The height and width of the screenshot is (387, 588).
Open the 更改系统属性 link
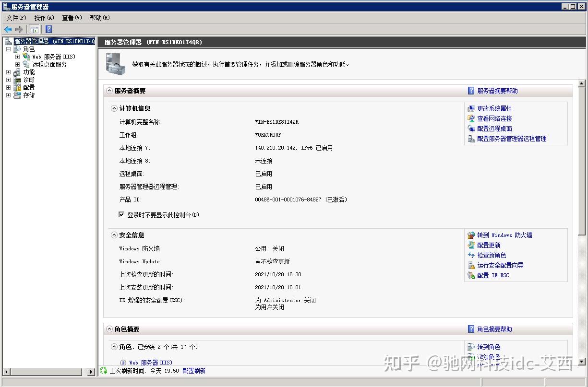tap(494, 108)
